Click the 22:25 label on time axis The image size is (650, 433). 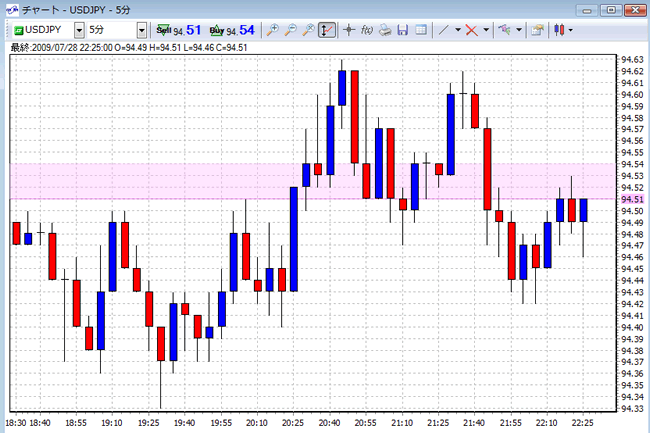click(x=582, y=423)
